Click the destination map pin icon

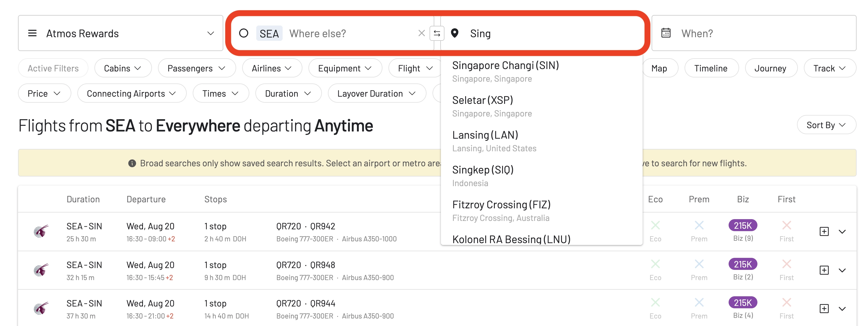pyautogui.click(x=455, y=33)
